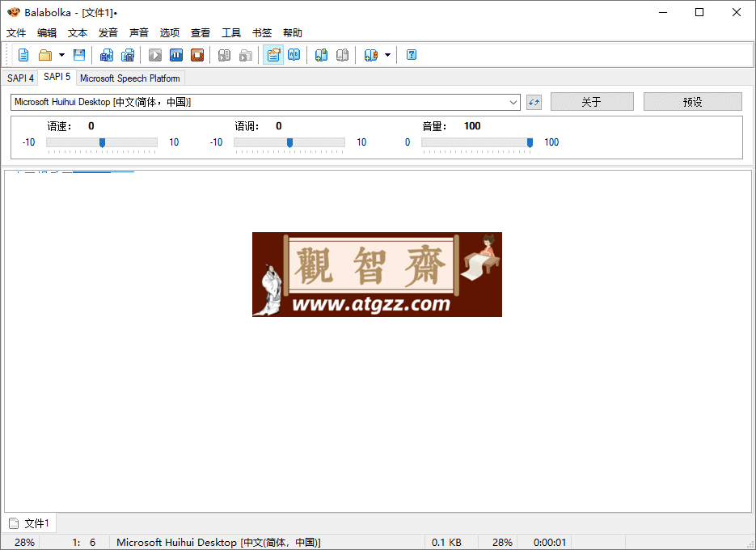Click the cursor position 1: 6 in status bar

(84, 542)
